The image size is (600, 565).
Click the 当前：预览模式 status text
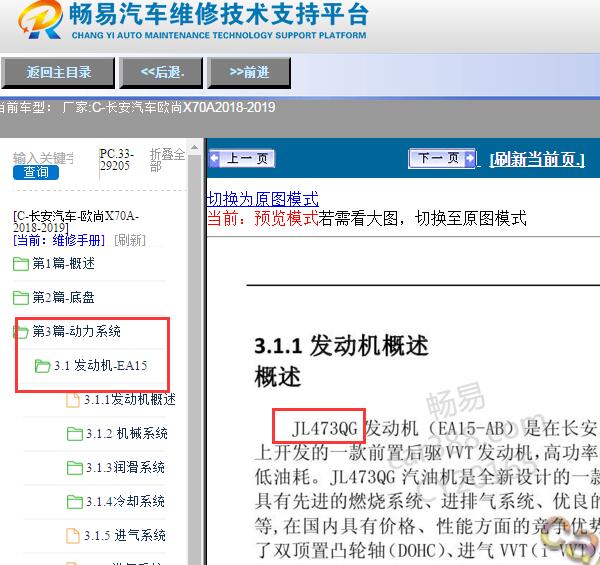click(262, 219)
